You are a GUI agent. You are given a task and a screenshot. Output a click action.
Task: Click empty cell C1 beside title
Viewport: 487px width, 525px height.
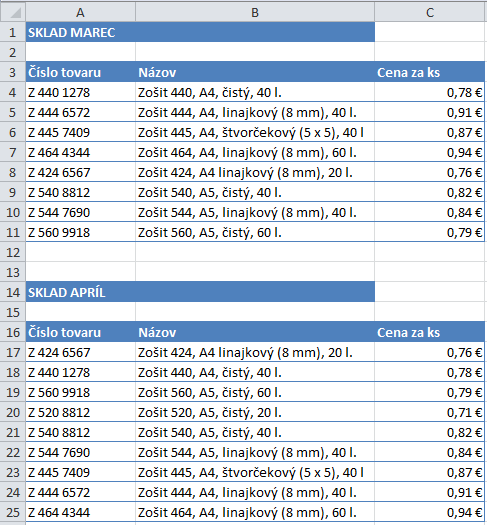click(430, 32)
